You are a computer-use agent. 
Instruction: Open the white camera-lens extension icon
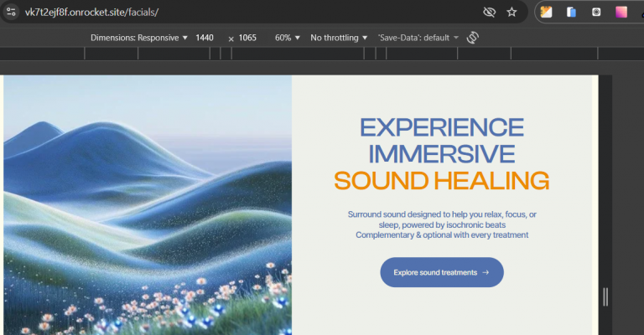(x=596, y=12)
